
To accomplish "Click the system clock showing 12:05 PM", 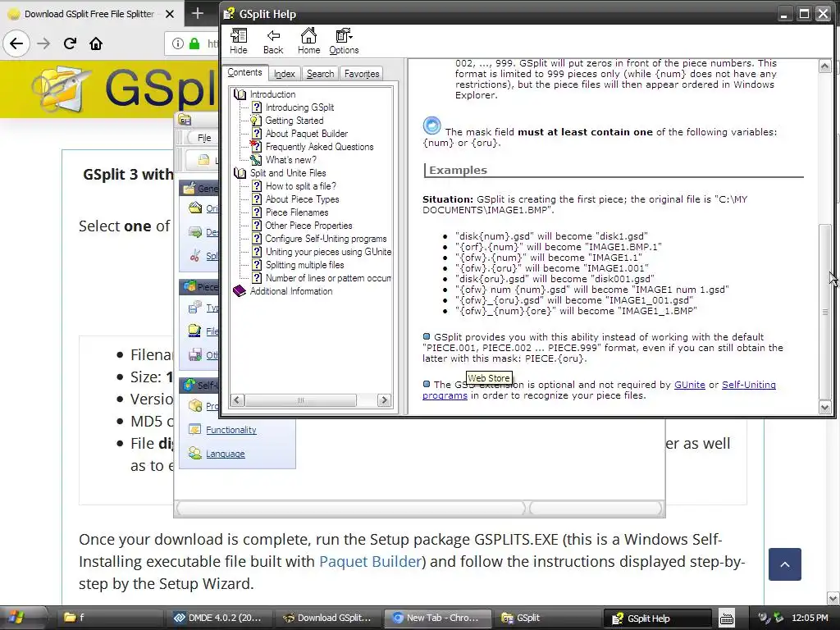I will (x=810, y=618).
